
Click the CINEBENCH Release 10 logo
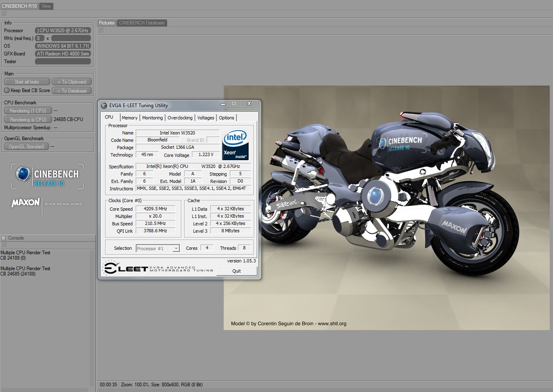click(x=47, y=177)
